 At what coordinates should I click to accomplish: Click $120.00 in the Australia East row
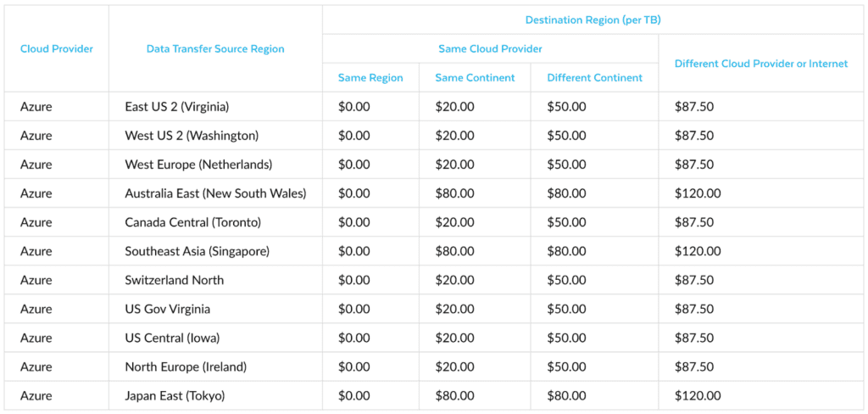tap(698, 193)
